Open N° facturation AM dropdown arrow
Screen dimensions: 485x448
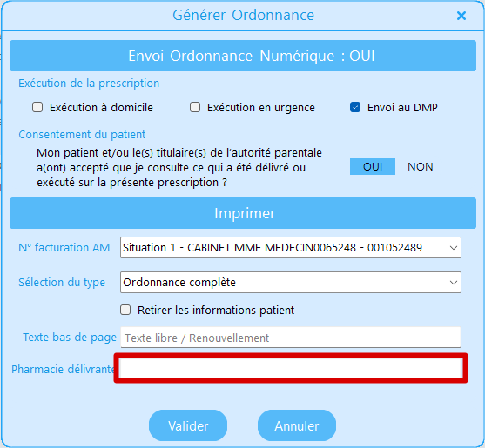click(454, 247)
